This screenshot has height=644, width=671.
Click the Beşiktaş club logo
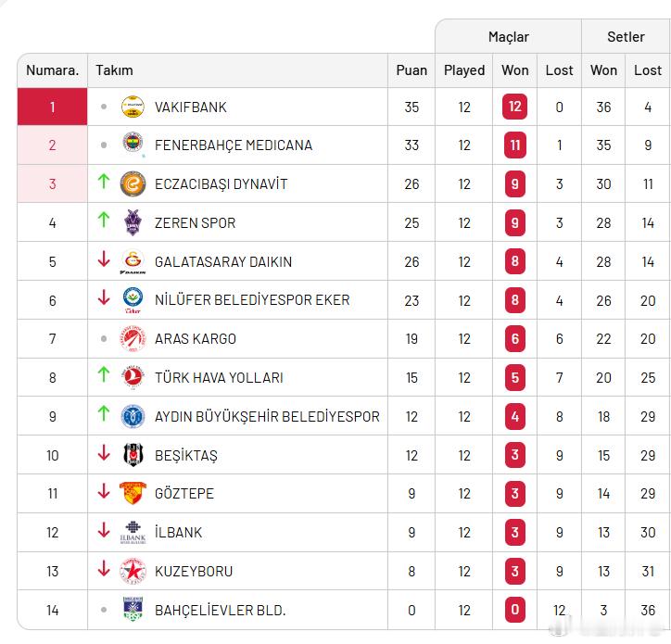tap(133, 455)
